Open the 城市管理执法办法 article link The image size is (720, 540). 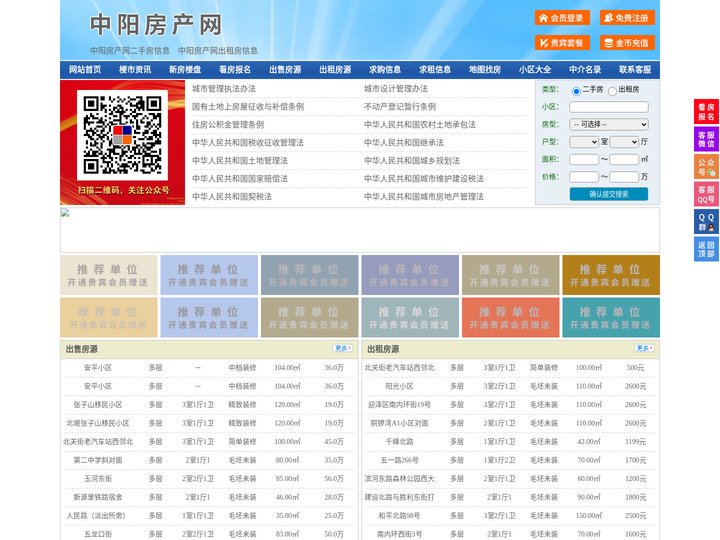(x=224, y=89)
